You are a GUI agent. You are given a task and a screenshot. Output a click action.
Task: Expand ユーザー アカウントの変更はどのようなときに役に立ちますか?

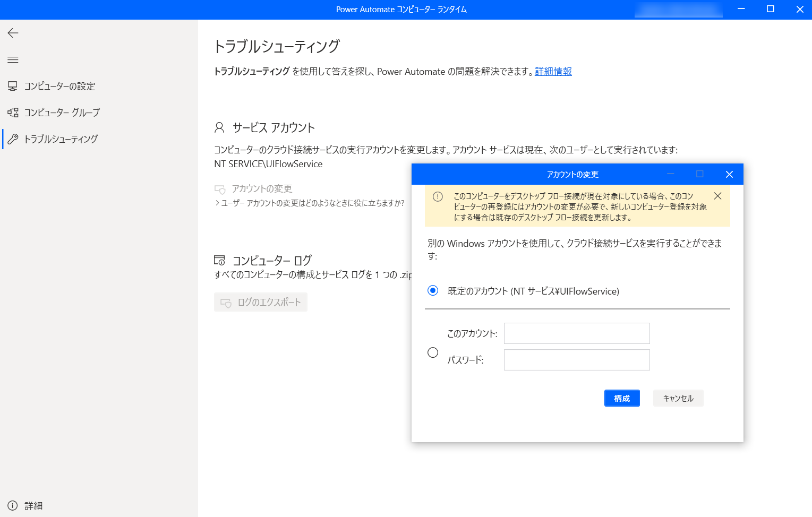coord(310,203)
